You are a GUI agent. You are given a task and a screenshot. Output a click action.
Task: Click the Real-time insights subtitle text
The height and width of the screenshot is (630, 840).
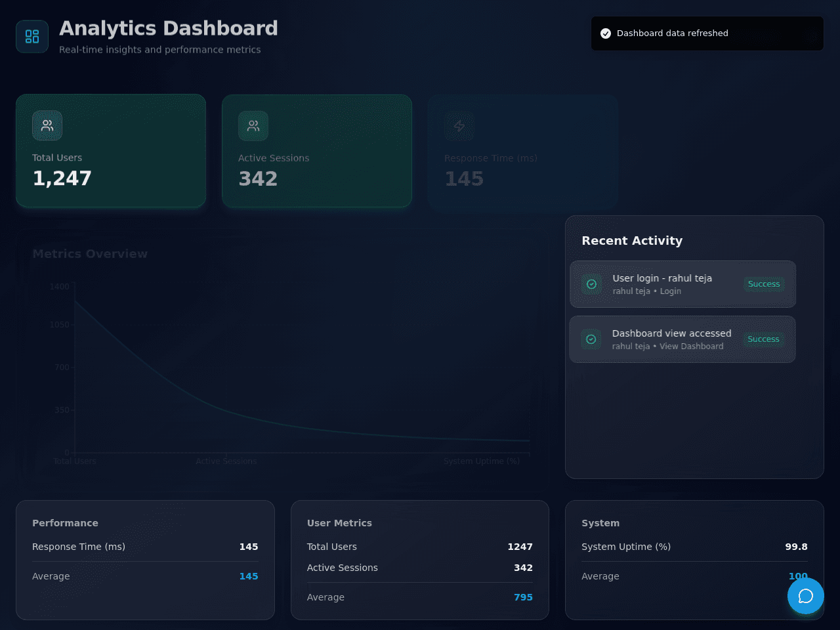pyautogui.click(x=160, y=50)
